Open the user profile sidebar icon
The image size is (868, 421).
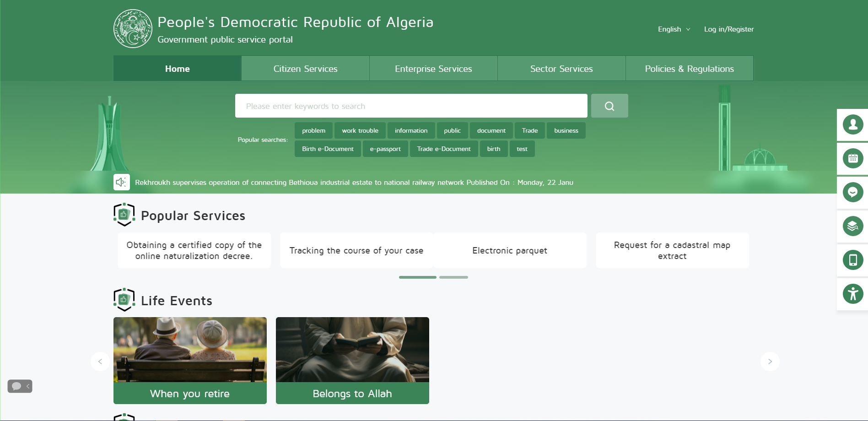pos(853,124)
